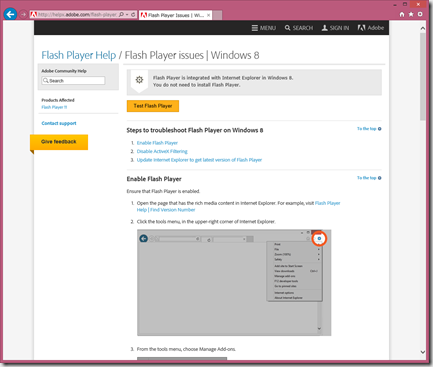Close the Flash Player Issues tab

pyautogui.click(x=208, y=15)
